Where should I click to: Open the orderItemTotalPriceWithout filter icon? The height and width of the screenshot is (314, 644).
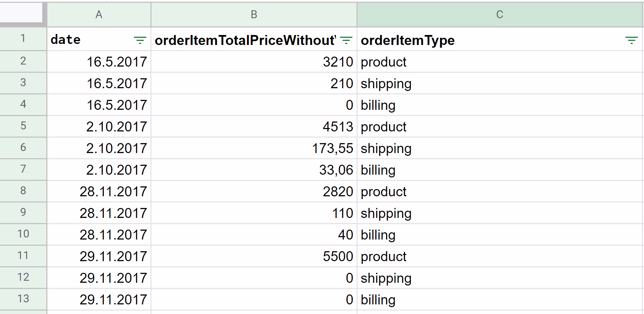pos(346,40)
